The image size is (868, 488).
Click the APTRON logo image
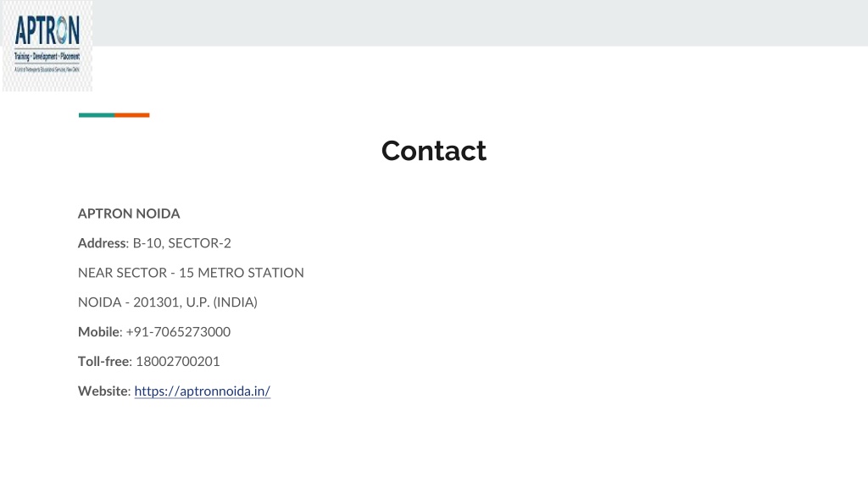click(47, 46)
